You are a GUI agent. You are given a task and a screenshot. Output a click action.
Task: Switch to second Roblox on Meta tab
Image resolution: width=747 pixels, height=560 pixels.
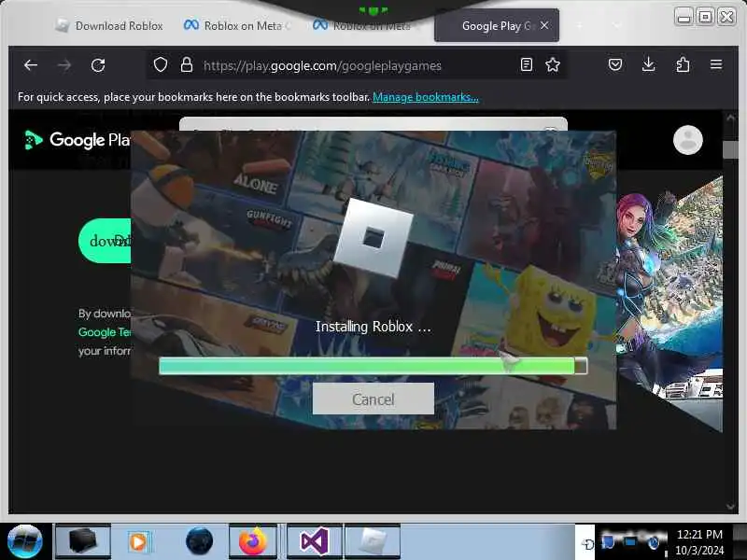coord(367,26)
